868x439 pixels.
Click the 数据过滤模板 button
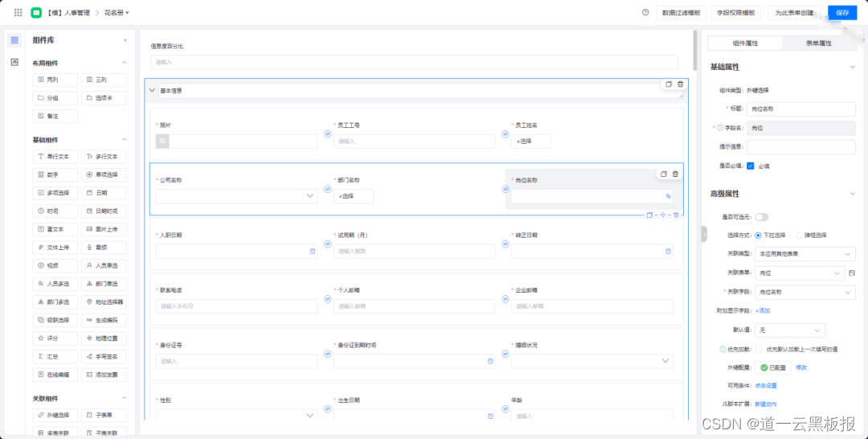pyautogui.click(x=682, y=13)
